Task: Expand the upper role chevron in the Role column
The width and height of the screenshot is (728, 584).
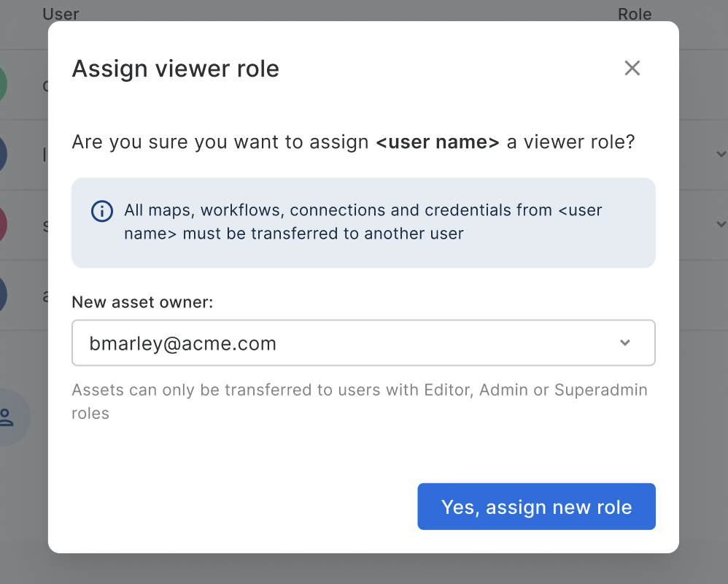Action: click(x=721, y=154)
